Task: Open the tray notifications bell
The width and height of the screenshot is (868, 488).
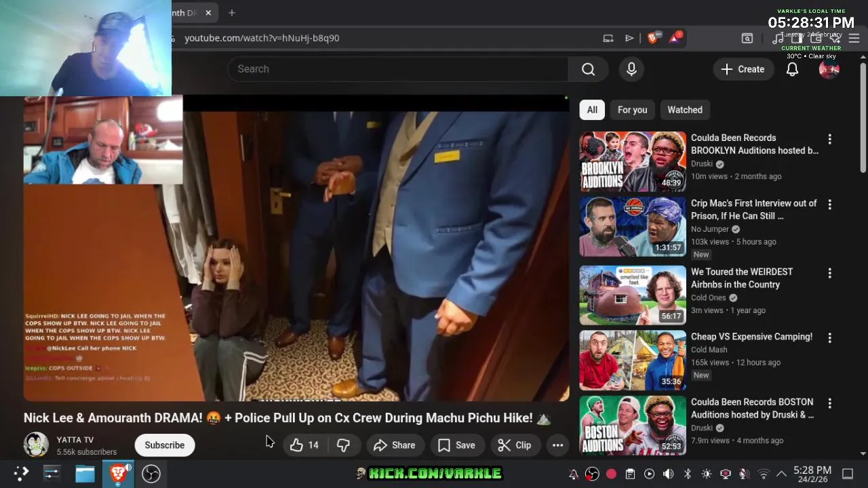Action: 573,474
